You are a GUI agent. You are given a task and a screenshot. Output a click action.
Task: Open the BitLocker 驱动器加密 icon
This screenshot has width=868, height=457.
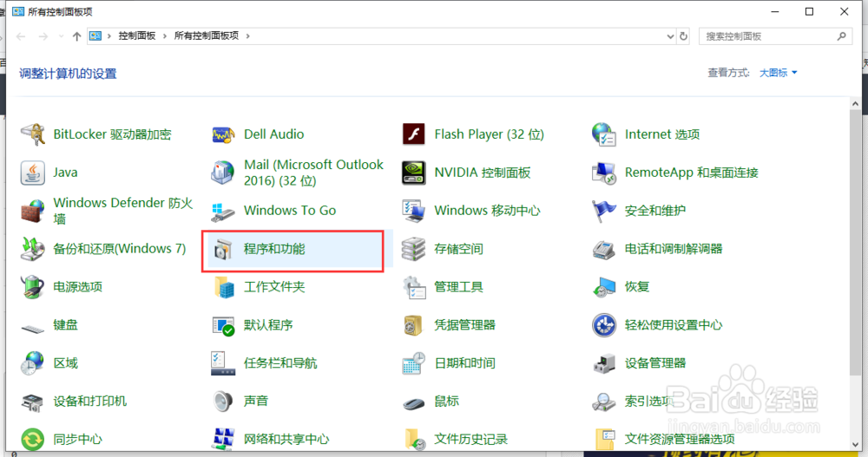(x=33, y=134)
